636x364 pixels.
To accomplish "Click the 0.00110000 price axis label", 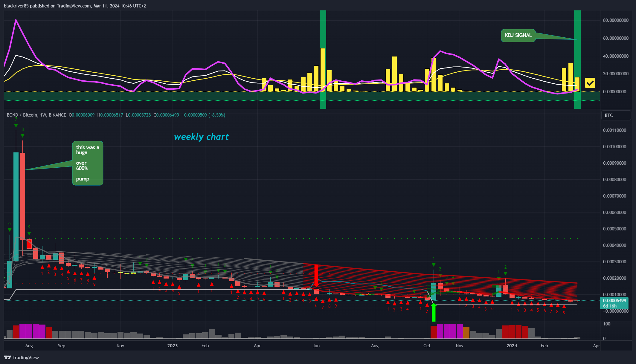I will point(614,130).
